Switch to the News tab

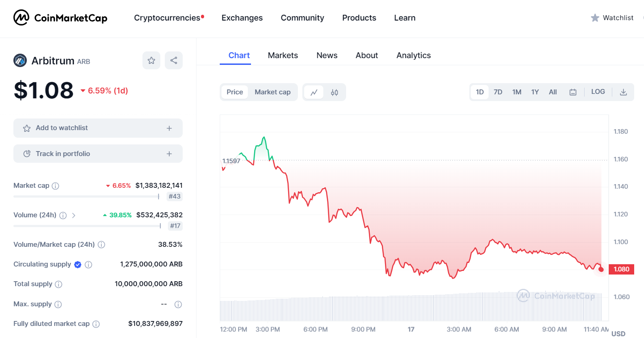tap(327, 55)
